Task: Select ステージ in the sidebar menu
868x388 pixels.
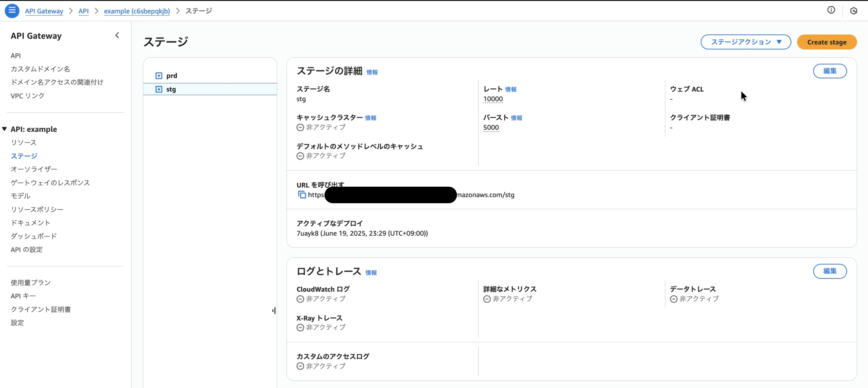Action: [24, 156]
